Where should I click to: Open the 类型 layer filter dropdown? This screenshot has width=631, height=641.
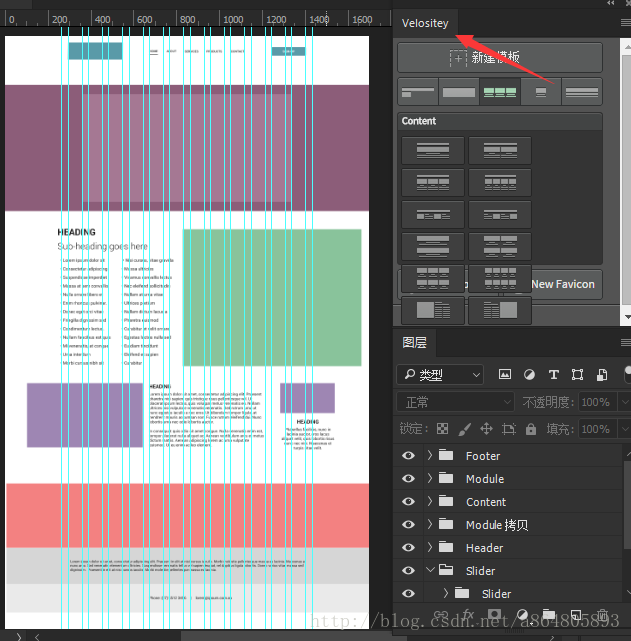click(440, 374)
